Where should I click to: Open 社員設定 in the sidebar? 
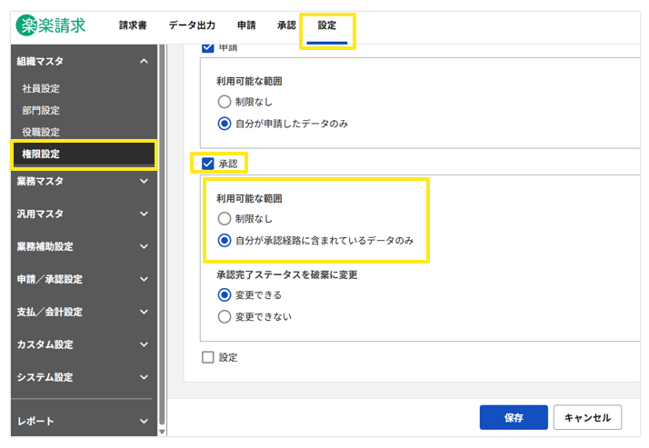click(41, 88)
